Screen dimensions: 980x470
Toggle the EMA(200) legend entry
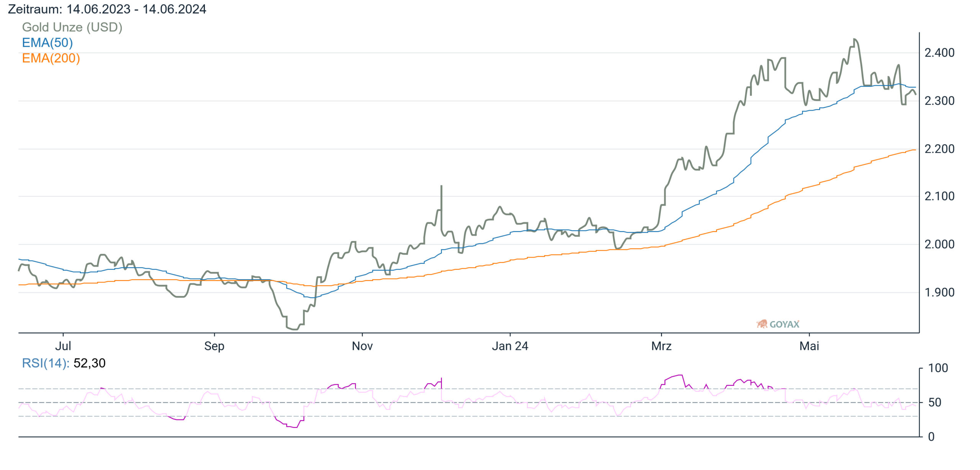click(x=51, y=58)
